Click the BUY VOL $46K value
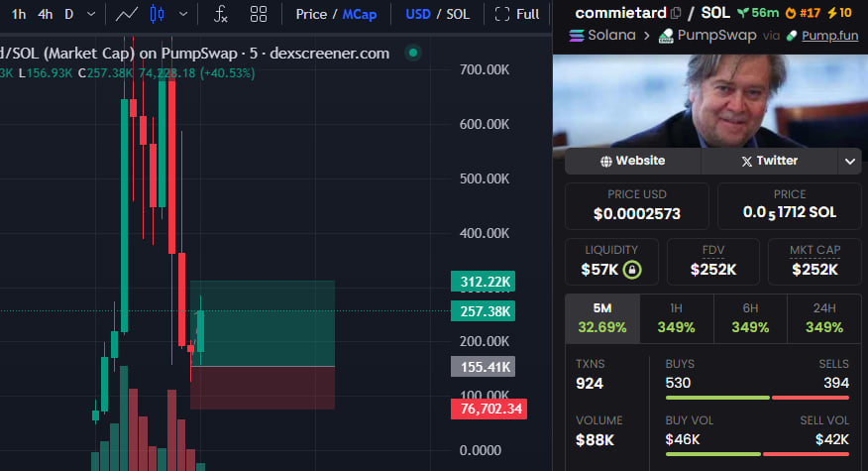The width and height of the screenshot is (868, 471). point(683,439)
